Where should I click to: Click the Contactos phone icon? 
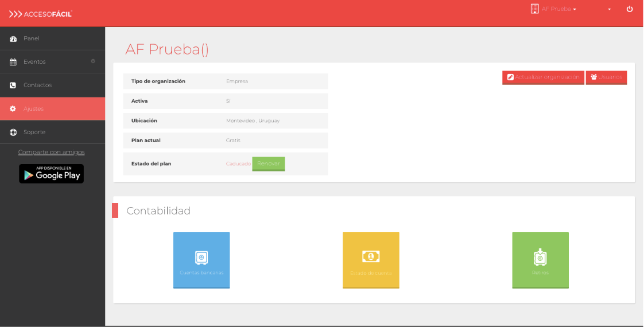13,85
